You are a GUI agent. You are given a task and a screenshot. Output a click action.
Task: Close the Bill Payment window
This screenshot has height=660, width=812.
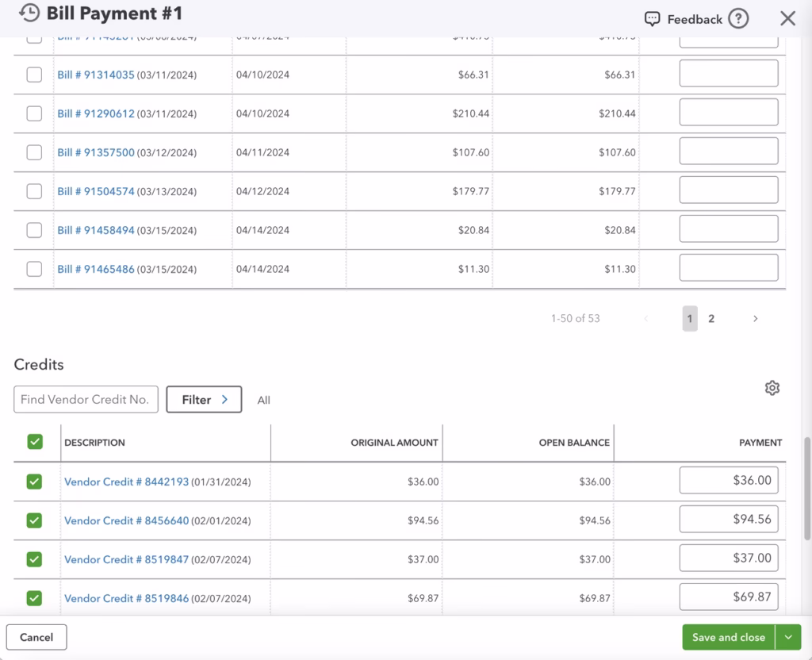pyautogui.click(x=787, y=19)
